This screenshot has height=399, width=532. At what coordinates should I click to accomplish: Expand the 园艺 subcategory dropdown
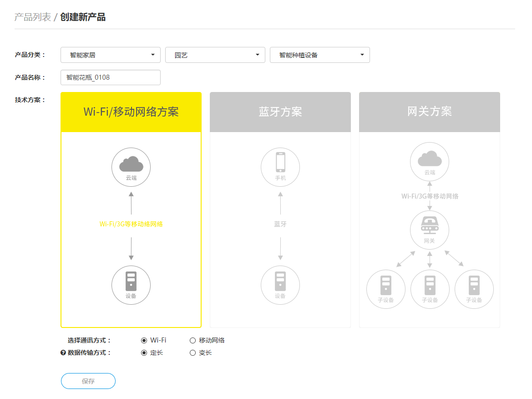pos(215,55)
